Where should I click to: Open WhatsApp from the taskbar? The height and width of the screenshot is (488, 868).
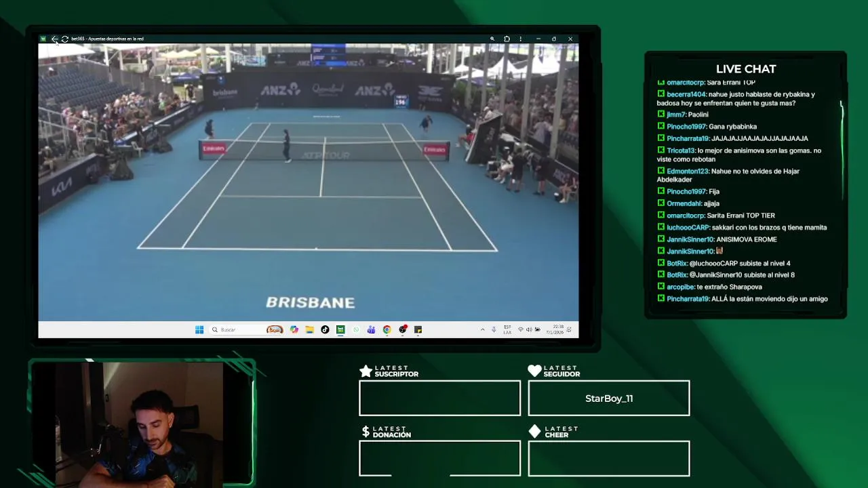356,329
